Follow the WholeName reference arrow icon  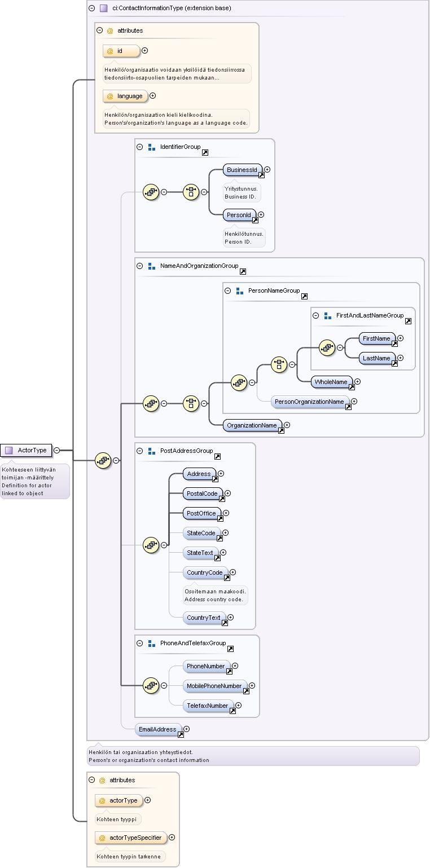(x=351, y=387)
